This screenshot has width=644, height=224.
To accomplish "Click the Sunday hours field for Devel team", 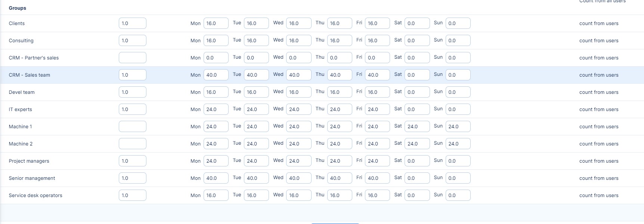I will 458,92.
